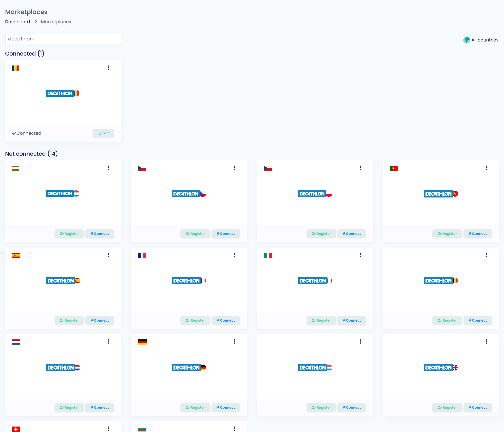Viewport: 504px width, 432px height.
Task: Open the Hungary Decathlon card's kebab menu
Action: (109, 168)
